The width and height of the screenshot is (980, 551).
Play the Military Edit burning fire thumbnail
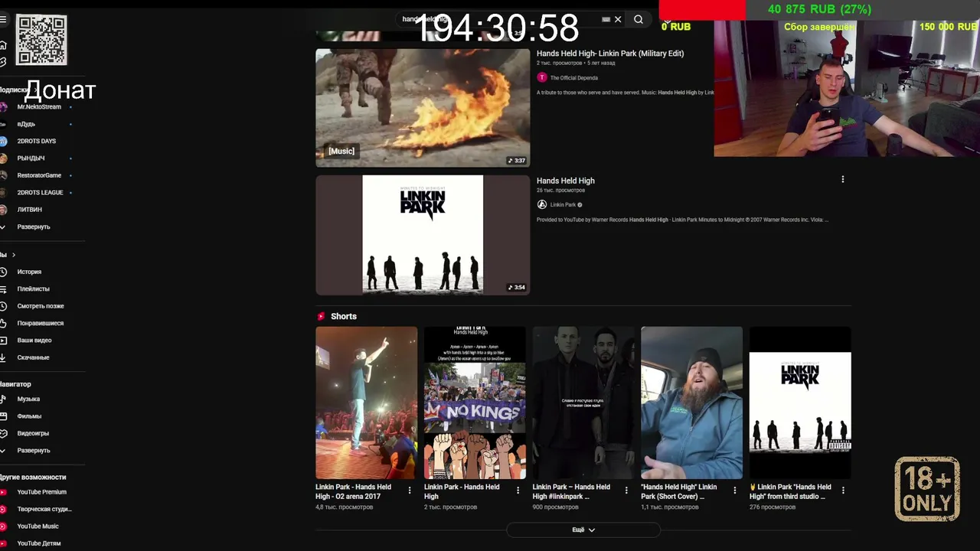tap(423, 108)
